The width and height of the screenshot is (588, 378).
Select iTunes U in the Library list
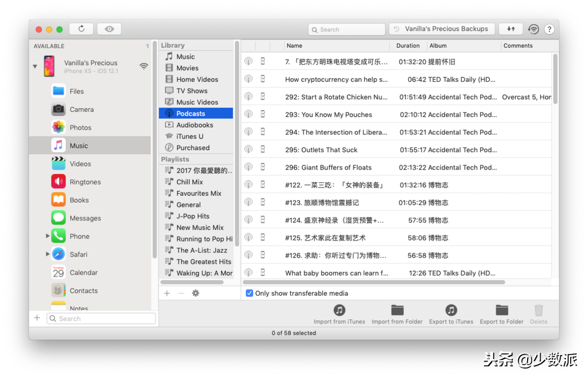[196, 136]
